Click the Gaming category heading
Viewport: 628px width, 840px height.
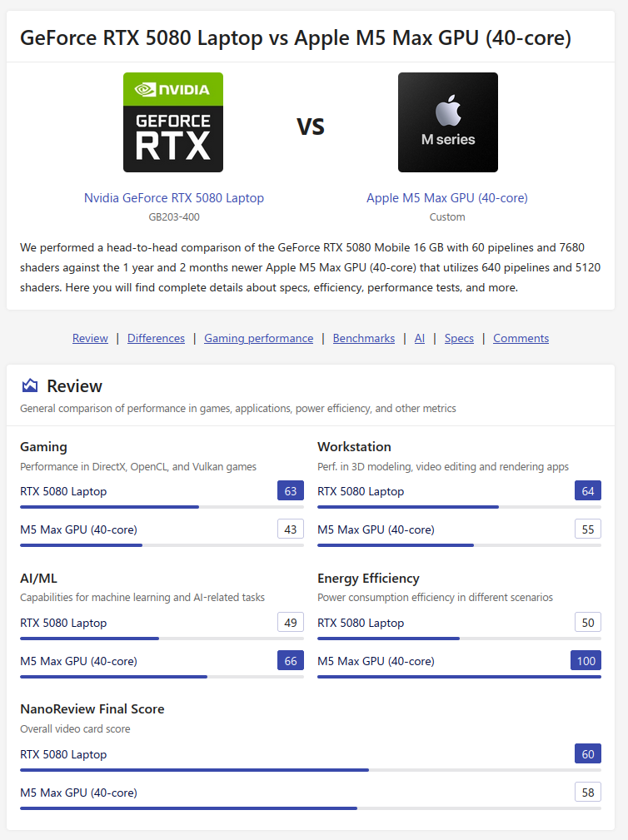coord(43,447)
